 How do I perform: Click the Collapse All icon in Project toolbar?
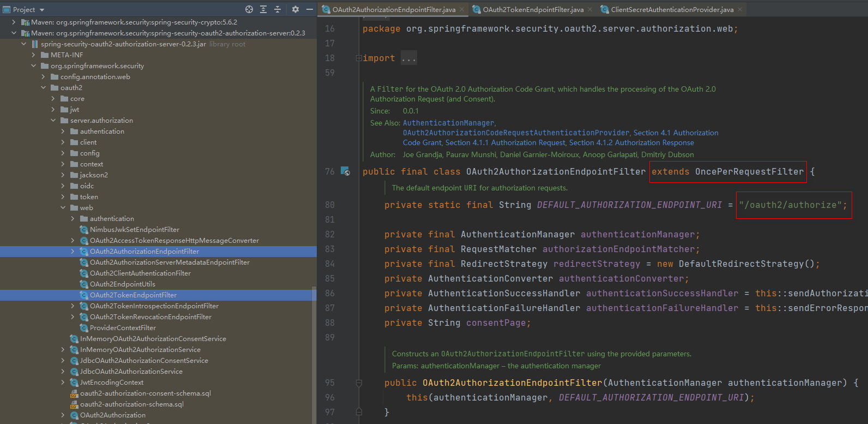click(x=278, y=9)
